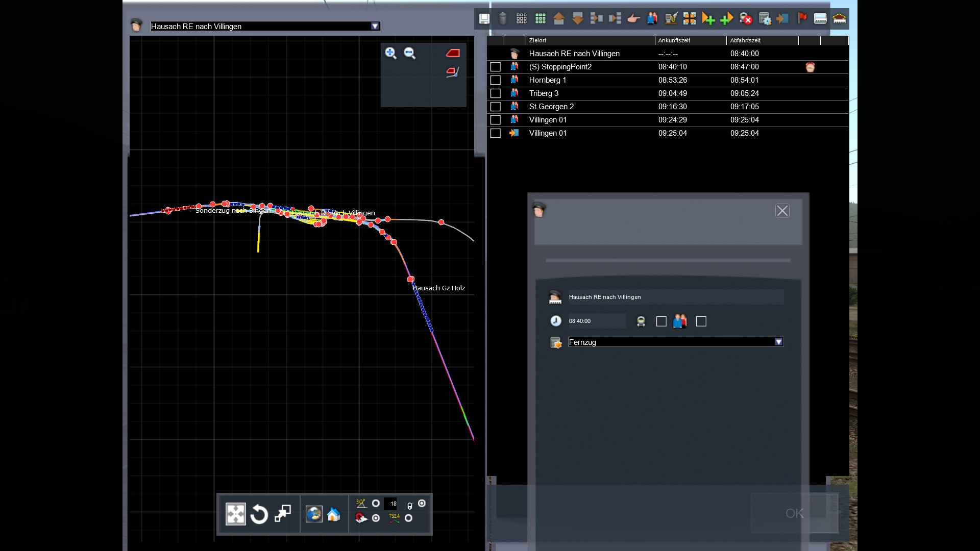The width and height of the screenshot is (980, 551).
Task: Click the trash can delete icon
Action: 503,19
